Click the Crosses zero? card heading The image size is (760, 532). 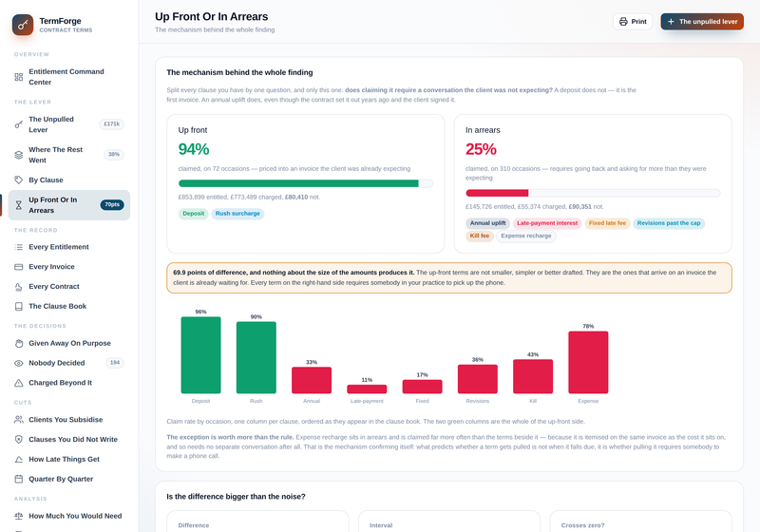tap(582, 525)
